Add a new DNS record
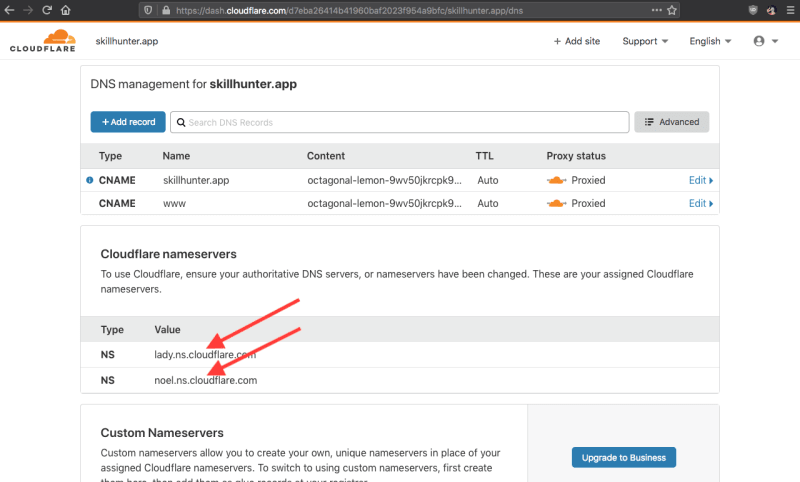Image resolution: width=800 pixels, height=482 pixels. coord(128,122)
